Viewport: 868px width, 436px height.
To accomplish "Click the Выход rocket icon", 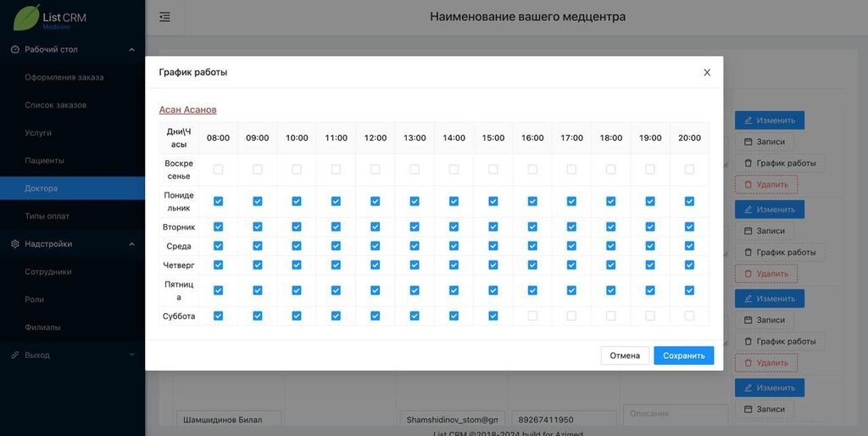I will (14, 355).
